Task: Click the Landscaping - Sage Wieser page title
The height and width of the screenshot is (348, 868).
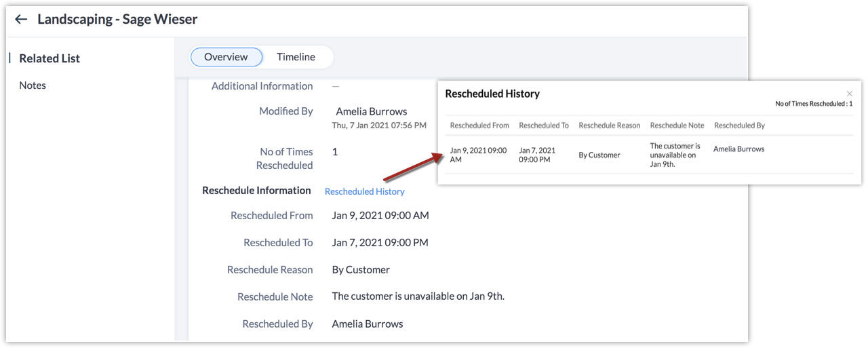Action: point(117,20)
